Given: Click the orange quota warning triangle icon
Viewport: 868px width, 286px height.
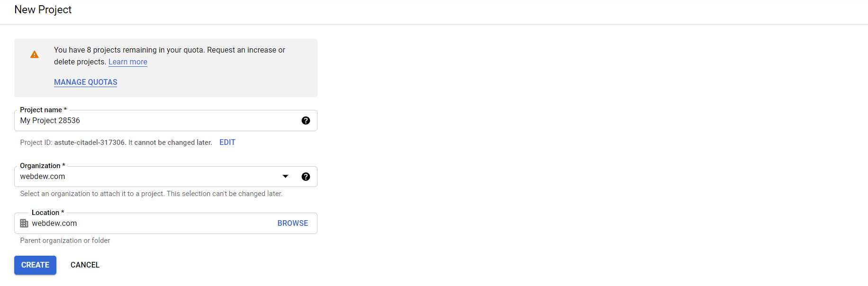Looking at the screenshot, I should coord(35,54).
